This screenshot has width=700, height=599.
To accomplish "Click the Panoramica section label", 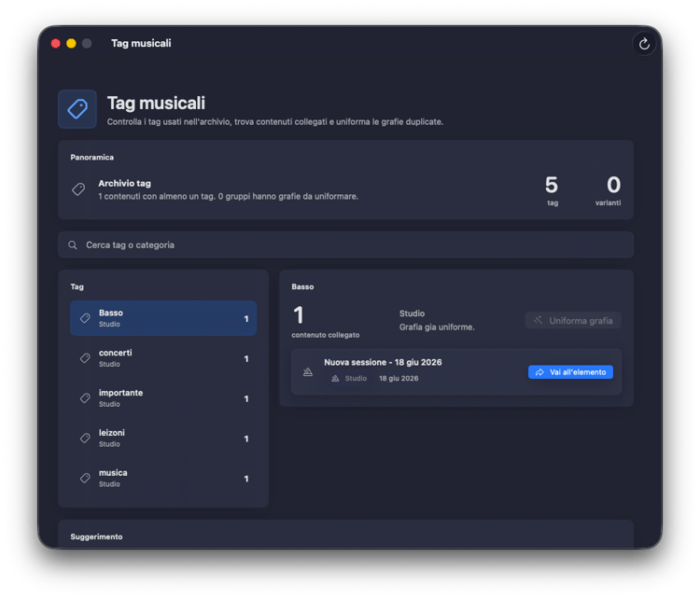I will (x=92, y=158).
